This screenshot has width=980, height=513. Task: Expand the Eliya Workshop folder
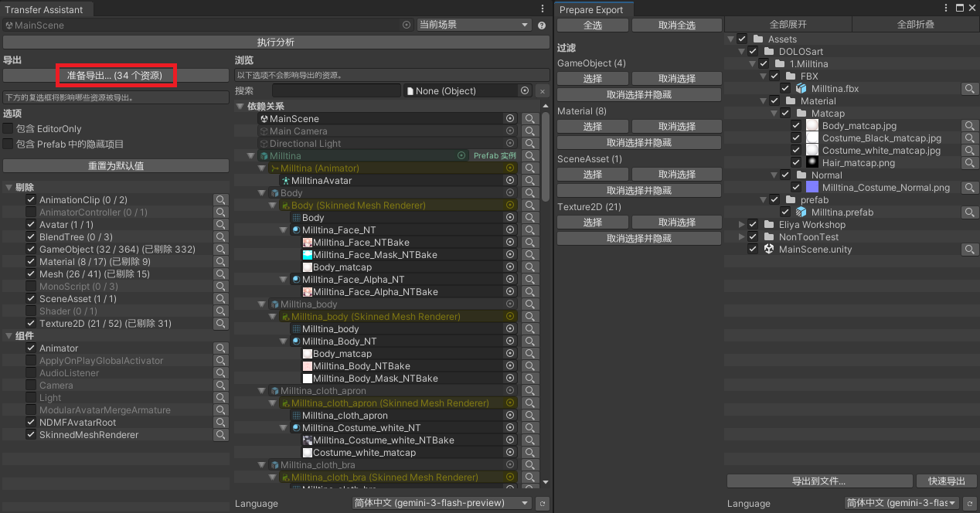[742, 225]
